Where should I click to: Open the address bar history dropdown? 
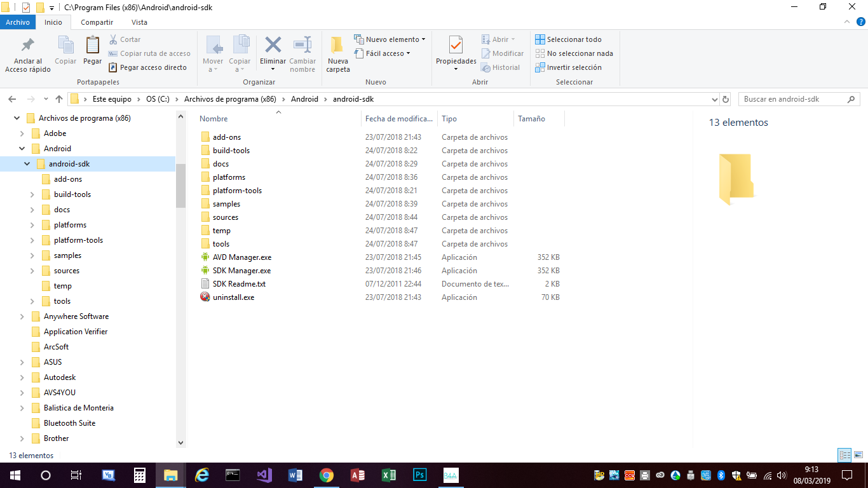coord(714,99)
